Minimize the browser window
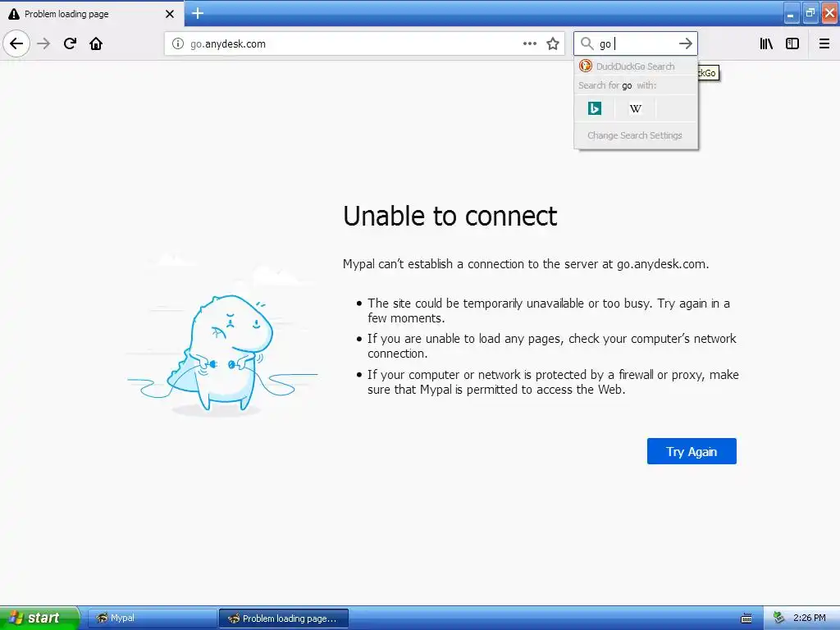840x630 pixels. point(790,13)
